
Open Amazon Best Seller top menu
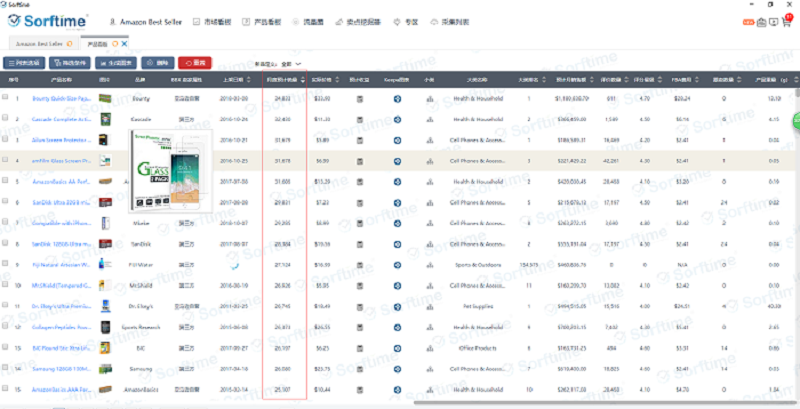pyautogui.click(x=145, y=22)
